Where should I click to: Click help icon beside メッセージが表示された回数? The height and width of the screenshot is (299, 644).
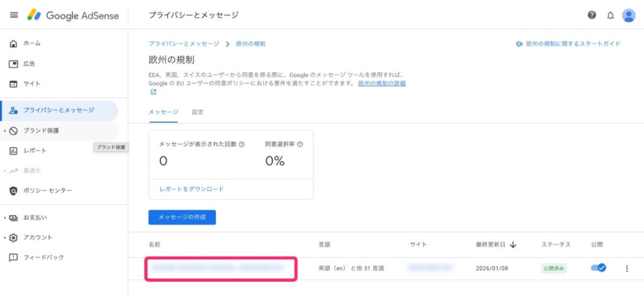point(242,144)
